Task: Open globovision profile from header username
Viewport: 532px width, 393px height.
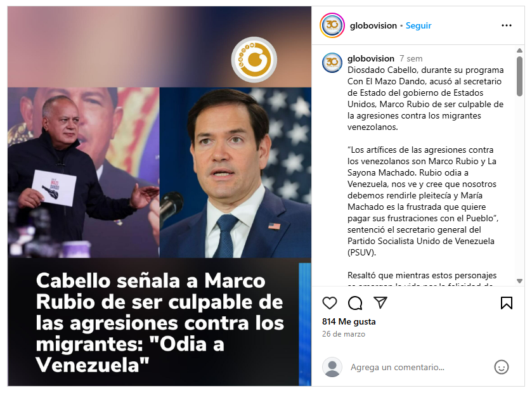Action: pos(373,25)
